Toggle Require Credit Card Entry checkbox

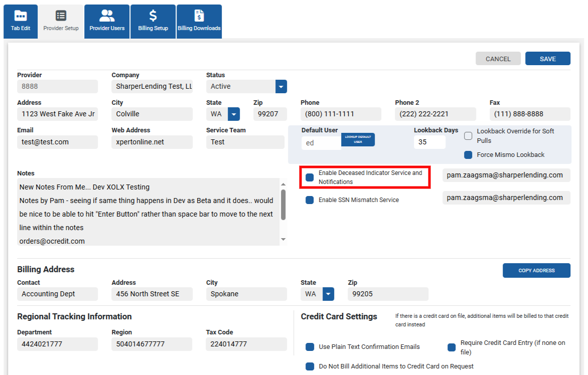(x=452, y=347)
